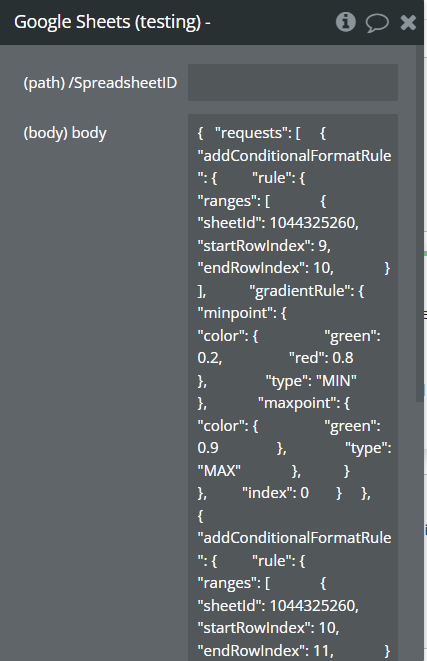The image size is (427, 661).
Task: Click the panel's vertical scrollbar
Action: (x=420, y=223)
